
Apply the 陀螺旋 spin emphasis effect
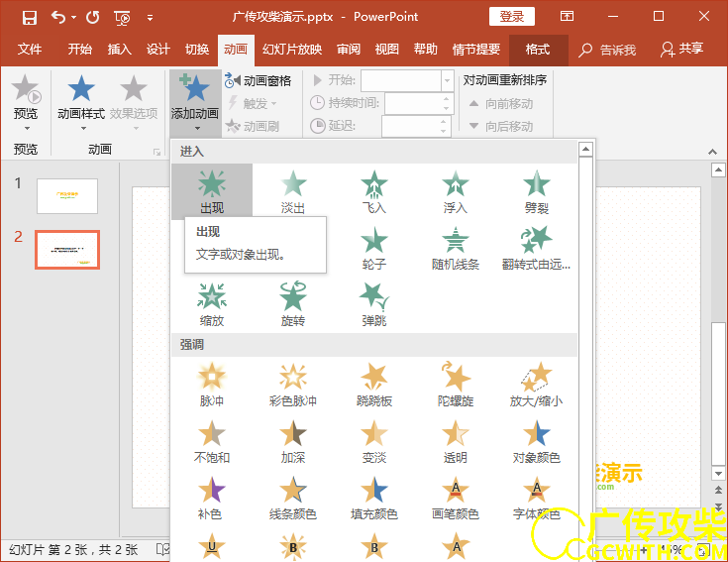click(x=456, y=385)
